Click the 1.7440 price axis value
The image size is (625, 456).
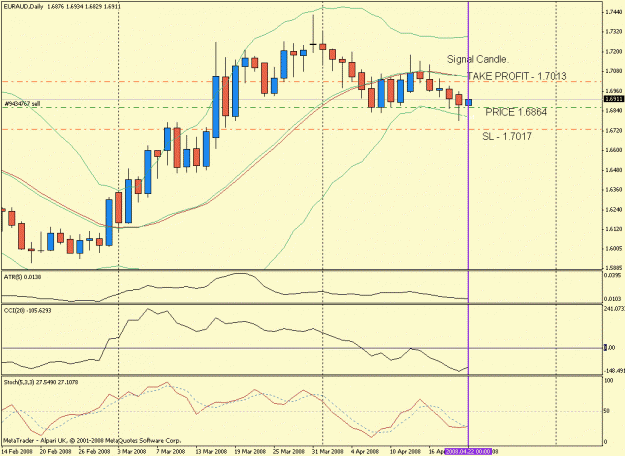[x=613, y=12]
